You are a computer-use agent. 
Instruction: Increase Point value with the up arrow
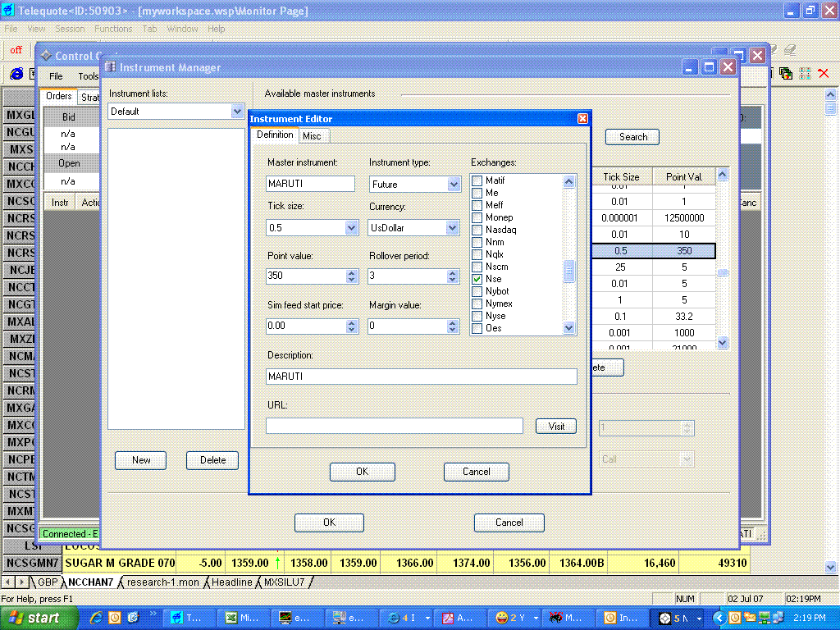click(x=352, y=272)
